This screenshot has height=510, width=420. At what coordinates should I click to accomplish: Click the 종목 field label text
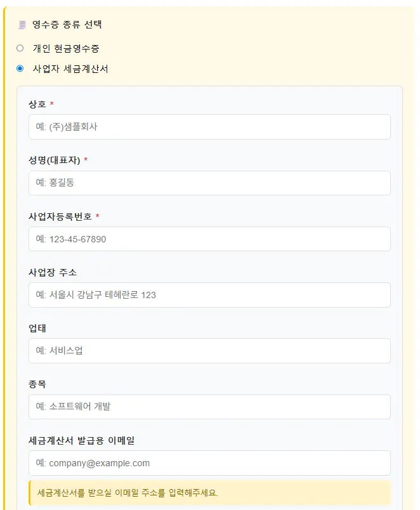click(x=37, y=383)
